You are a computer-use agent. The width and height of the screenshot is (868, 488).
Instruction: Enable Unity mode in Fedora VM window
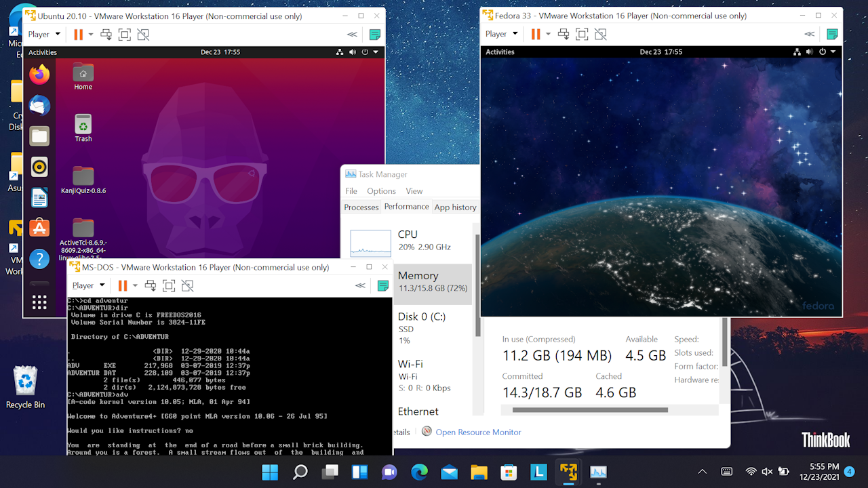click(600, 34)
